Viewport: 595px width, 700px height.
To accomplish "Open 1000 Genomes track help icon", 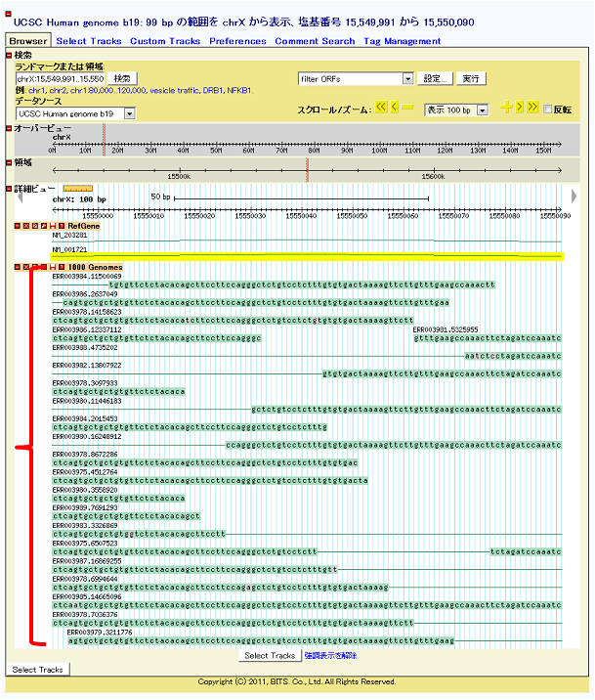I will [62, 267].
